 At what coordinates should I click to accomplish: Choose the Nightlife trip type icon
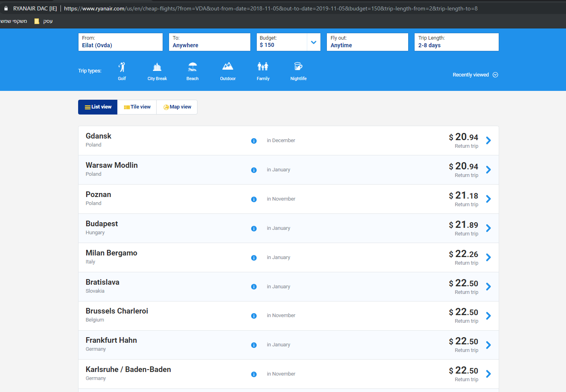(298, 66)
